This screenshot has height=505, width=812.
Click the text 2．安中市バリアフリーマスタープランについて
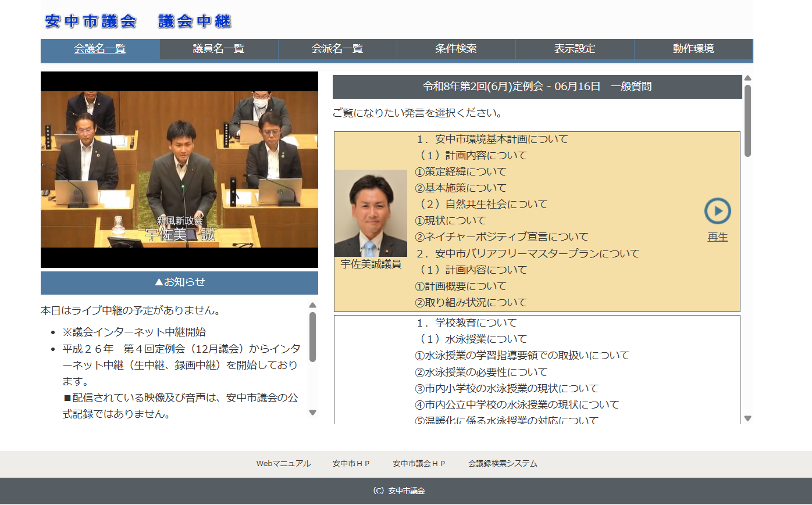[x=528, y=254]
